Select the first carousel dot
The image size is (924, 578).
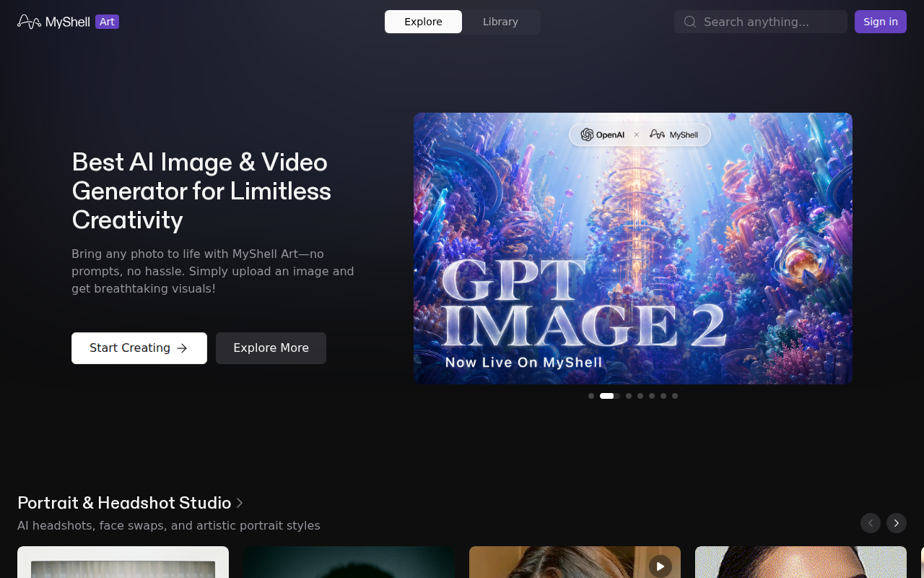(x=591, y=396)
